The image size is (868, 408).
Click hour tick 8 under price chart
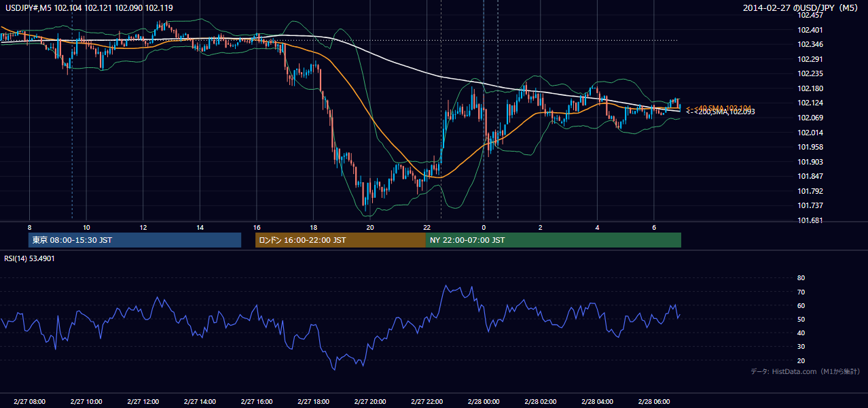(29, 227)
